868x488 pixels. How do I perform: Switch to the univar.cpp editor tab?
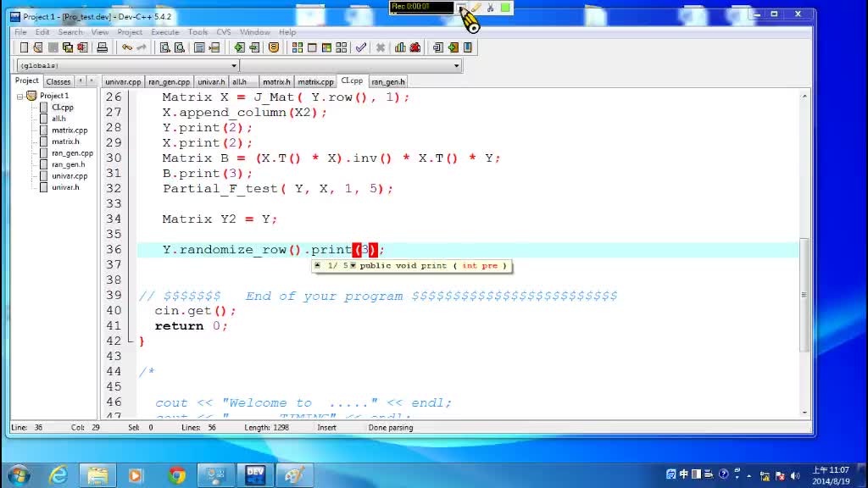point(123,82)
